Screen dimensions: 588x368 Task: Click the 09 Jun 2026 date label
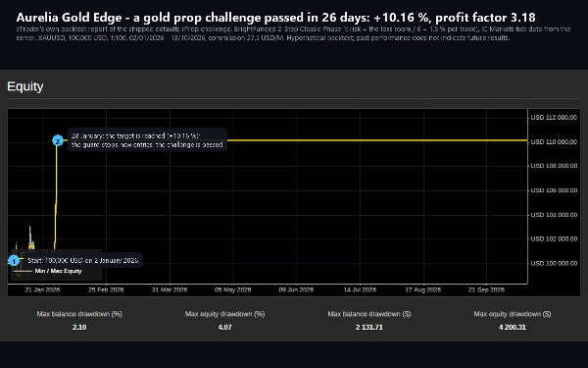296,289
